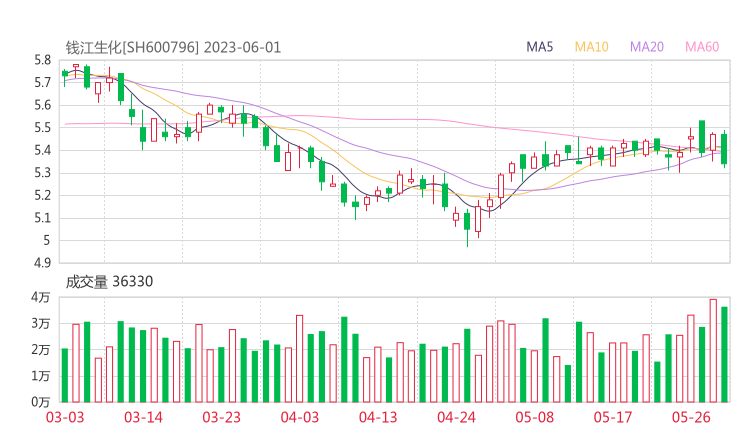The width and height of the screenshot is (740, 440).
Task: Click the 04-24 date label
Action: click(456, 417)
